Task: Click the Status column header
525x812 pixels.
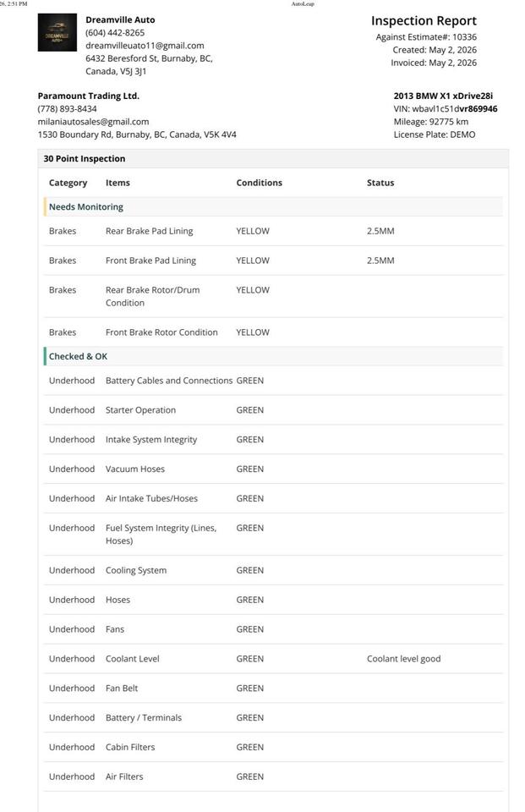Action: pyautogui.click(x=380, y=183)
